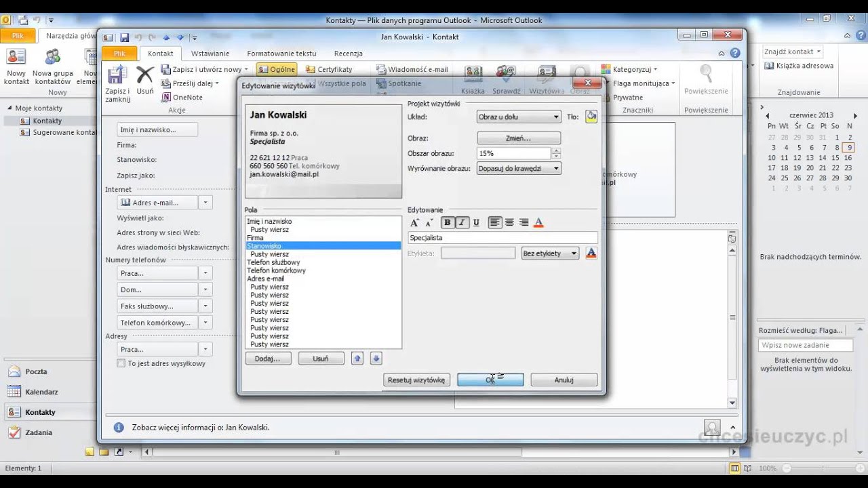Open Bez etykiety label dropdown

click(x=549, y=253)
